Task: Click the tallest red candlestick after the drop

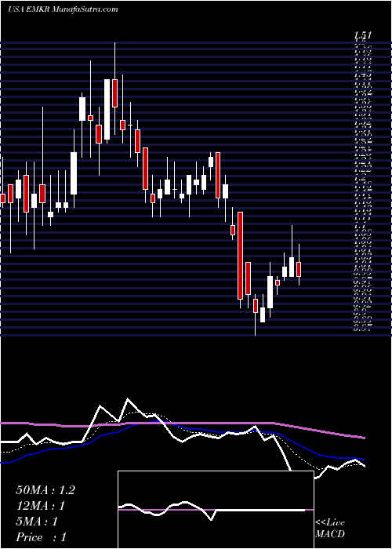Action: point(240,256)
